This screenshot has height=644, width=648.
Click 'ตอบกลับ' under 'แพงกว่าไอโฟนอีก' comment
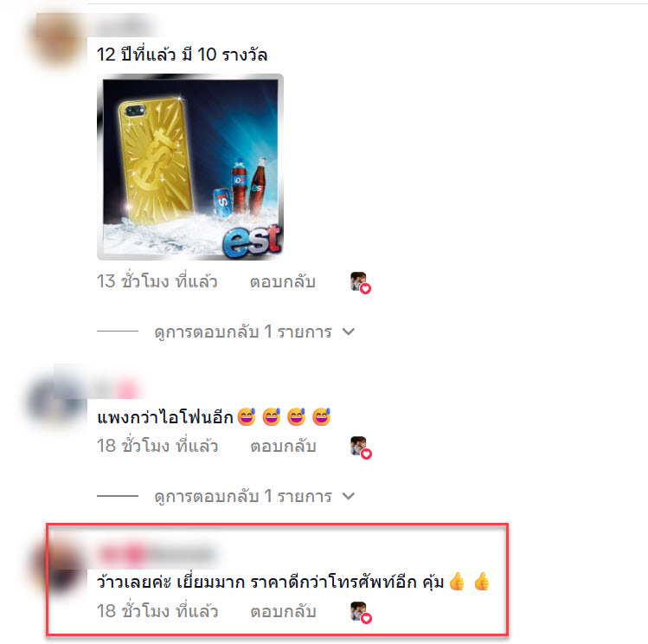point(283,447)
